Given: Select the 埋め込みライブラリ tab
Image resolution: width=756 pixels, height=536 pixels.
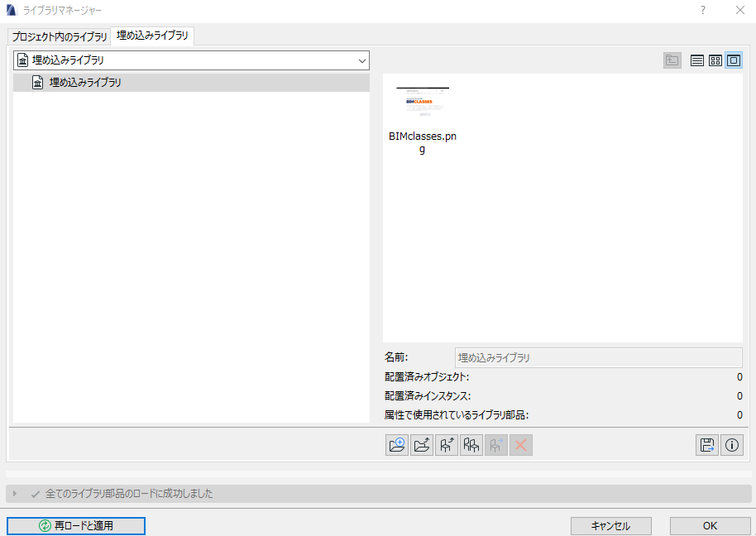Looking at the screenshot, I should (152, 36).
